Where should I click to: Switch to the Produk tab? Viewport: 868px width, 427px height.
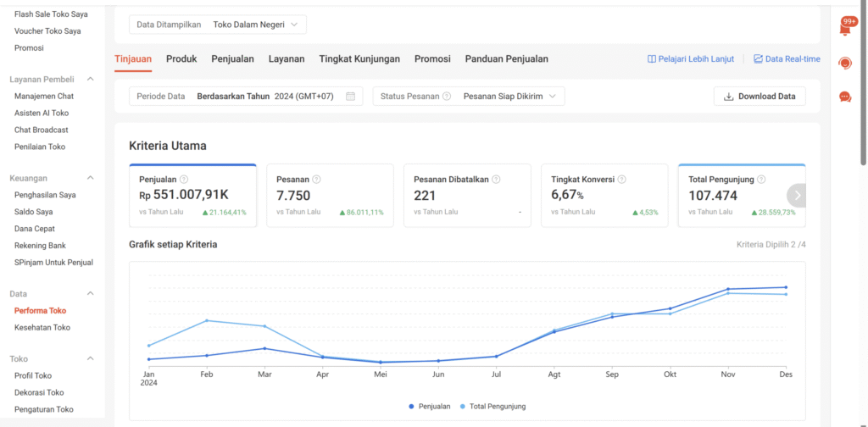181,59
